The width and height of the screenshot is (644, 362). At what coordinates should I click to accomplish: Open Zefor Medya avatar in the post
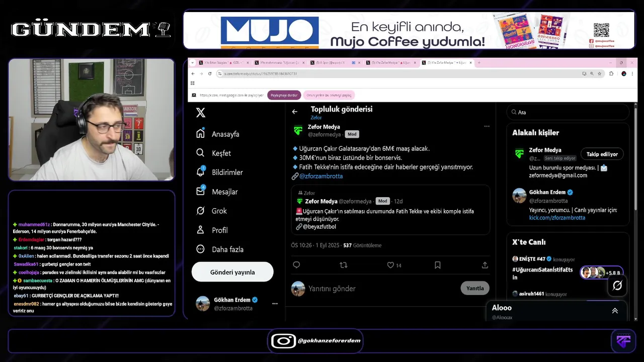coord(298,130)
